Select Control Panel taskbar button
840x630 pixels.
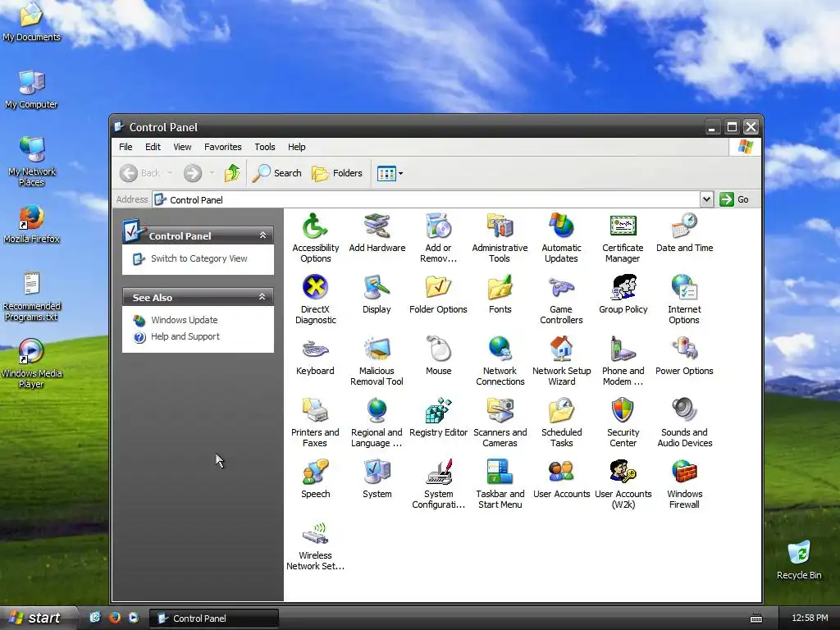(x=214, y=619)
